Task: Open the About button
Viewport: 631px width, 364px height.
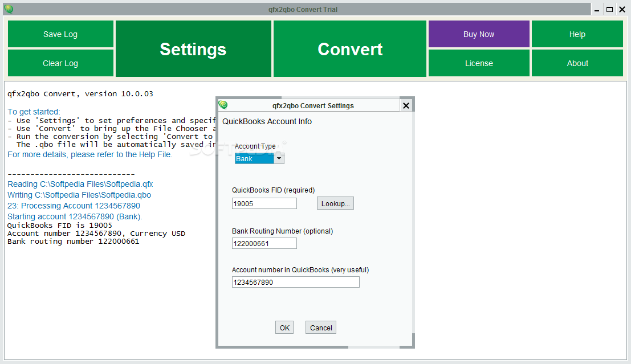Action: click(577, 63)
